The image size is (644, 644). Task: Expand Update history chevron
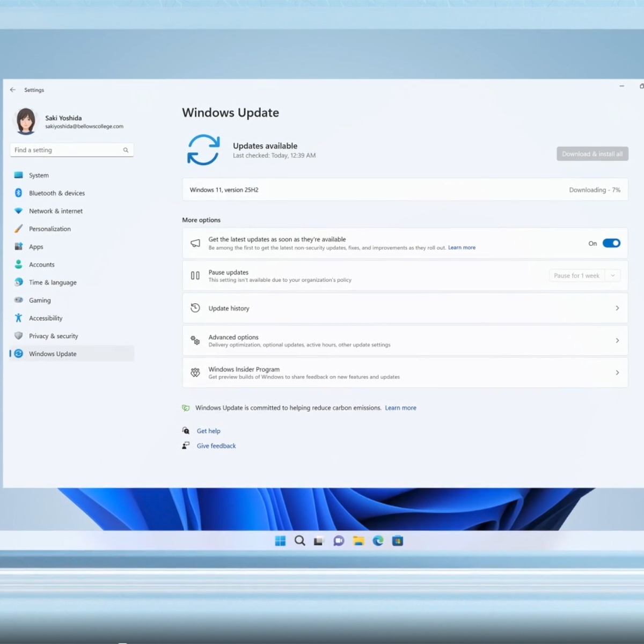pyautogui.click(x=617, y=308)
